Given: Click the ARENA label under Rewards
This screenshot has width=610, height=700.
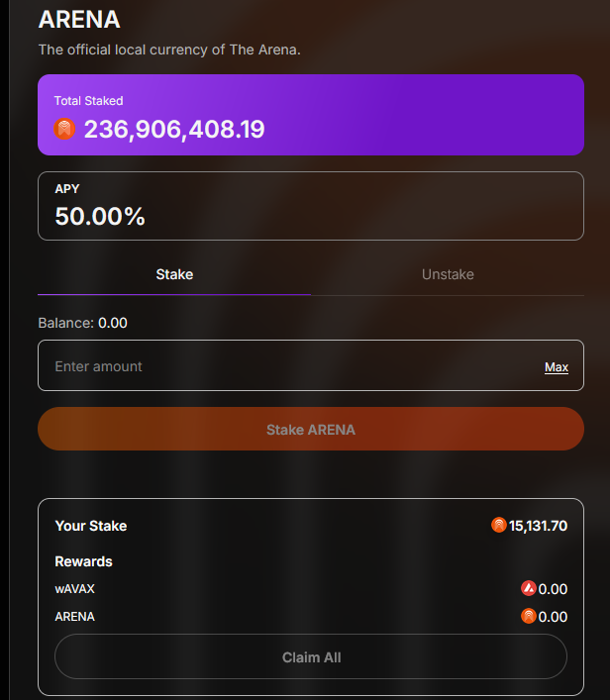Looking at the screenshot, I should coord(75,617).
